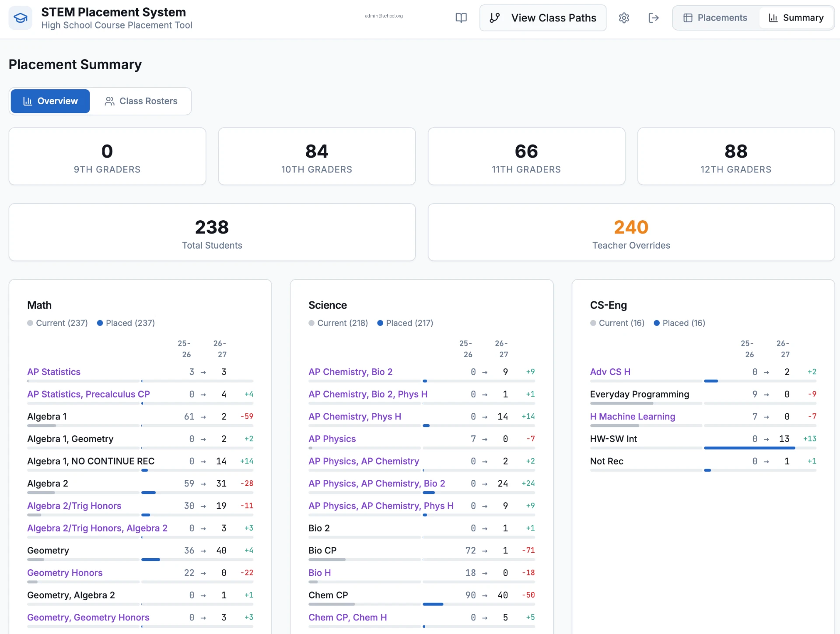Click the people icon on Class Rosters

(109, 101)
